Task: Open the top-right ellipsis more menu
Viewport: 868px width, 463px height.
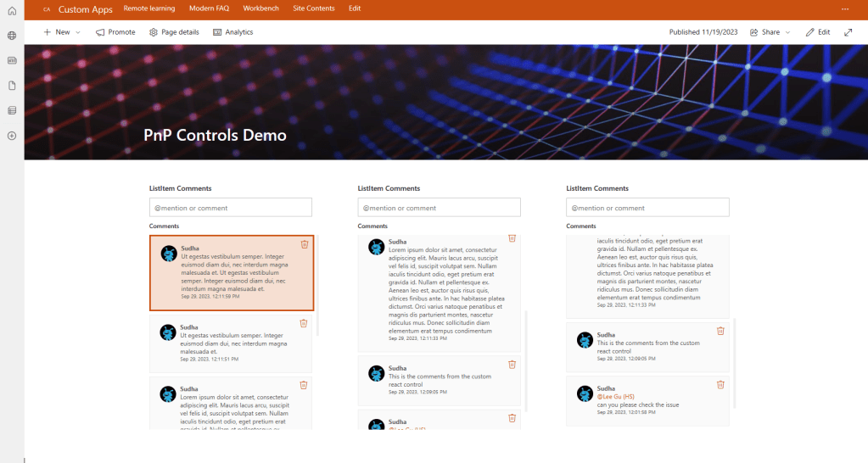Action: [845, 8]
